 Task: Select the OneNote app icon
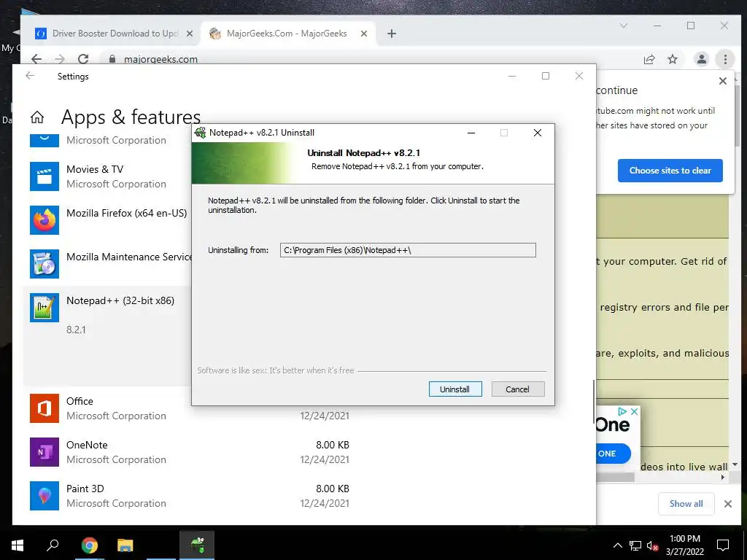click(44, 452)
